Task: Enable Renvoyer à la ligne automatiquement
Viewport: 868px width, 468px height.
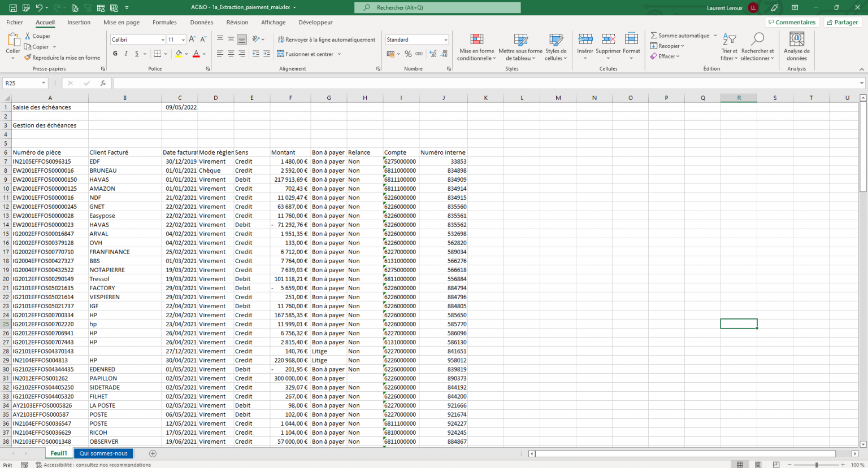Action: point(326,40)
